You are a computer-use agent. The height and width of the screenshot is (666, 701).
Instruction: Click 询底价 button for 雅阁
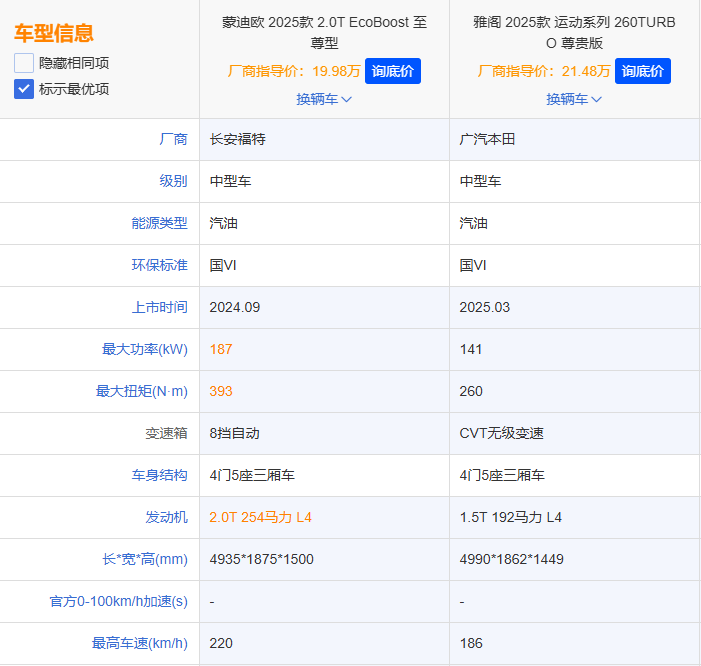pos(642,71)
